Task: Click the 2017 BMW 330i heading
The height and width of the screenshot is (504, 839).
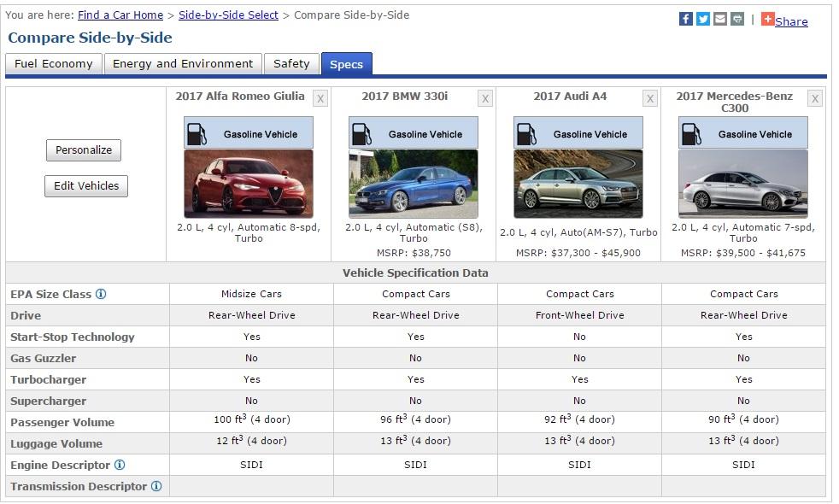Action: [x=404, y=97]
